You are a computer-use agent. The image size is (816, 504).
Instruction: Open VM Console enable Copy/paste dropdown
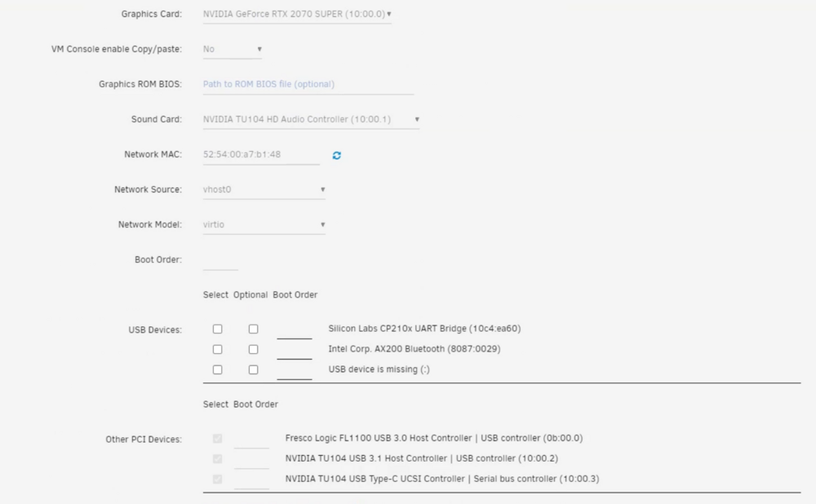[x=232, y=50]
